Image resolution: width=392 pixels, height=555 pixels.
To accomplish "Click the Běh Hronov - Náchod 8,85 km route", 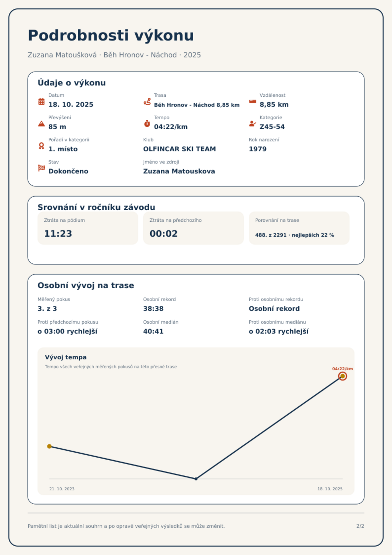I will pos(197,105).
